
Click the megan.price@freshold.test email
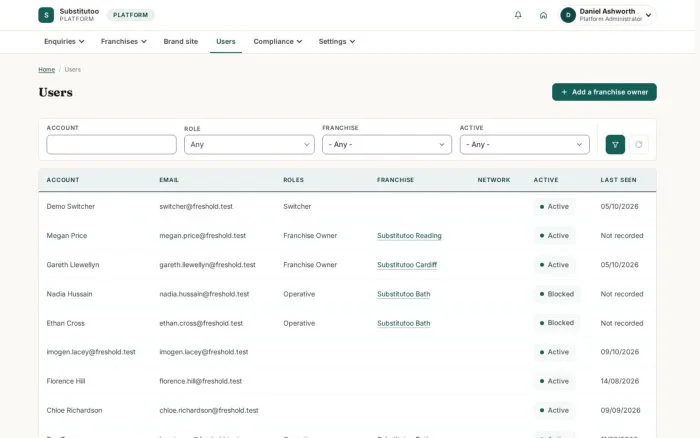click(x=203, y=236)
